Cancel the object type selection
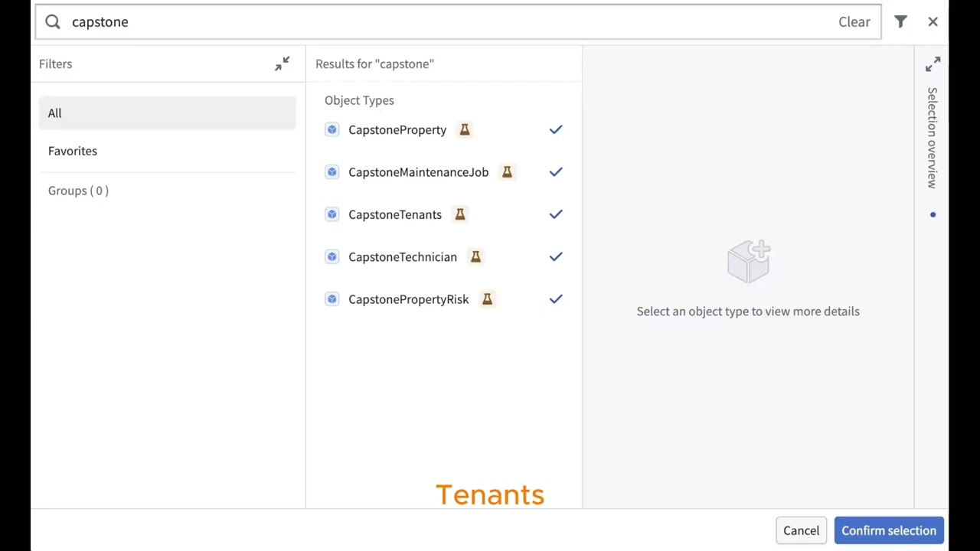The image size is (980, 551). coord(801,530)
